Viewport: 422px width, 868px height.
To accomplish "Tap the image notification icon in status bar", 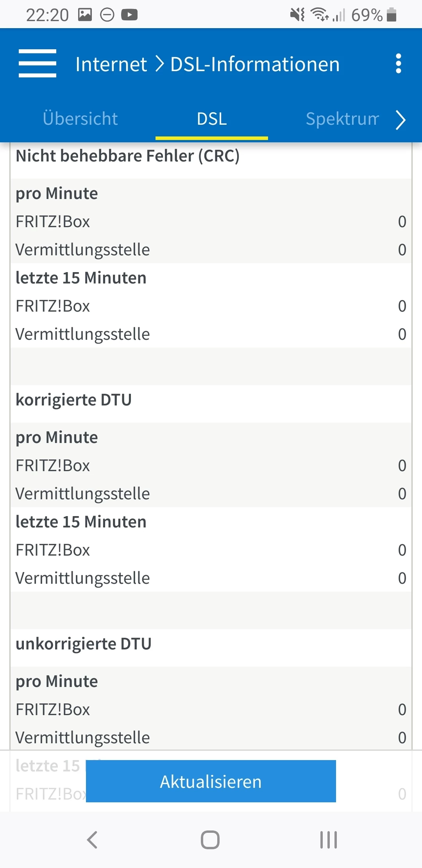I will 85,15.
